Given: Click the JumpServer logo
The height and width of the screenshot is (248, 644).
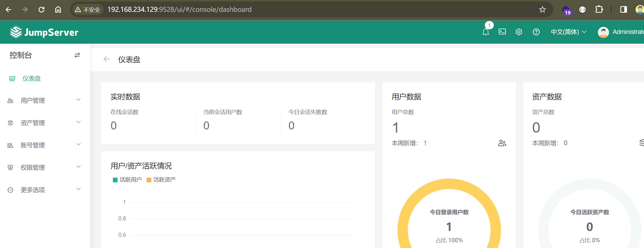Looking at the screenshot, I should pyautogui.click(x=44, y=32).
